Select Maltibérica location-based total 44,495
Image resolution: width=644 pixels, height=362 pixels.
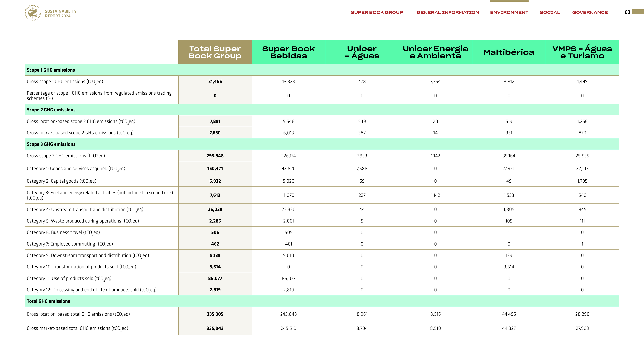coord(509,314)
